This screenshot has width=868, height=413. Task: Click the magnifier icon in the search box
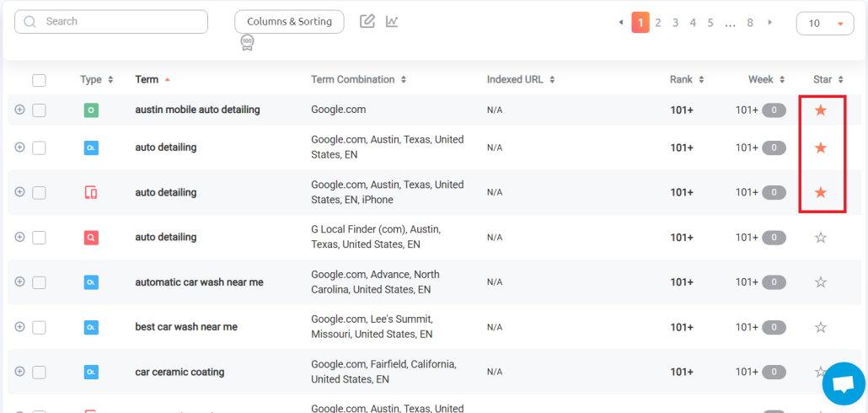pos(29,22)
